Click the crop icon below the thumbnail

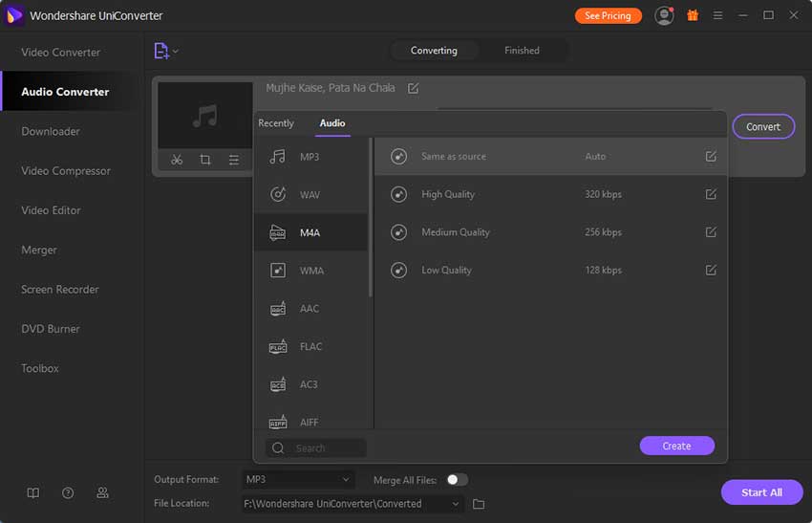coord(205,160)
